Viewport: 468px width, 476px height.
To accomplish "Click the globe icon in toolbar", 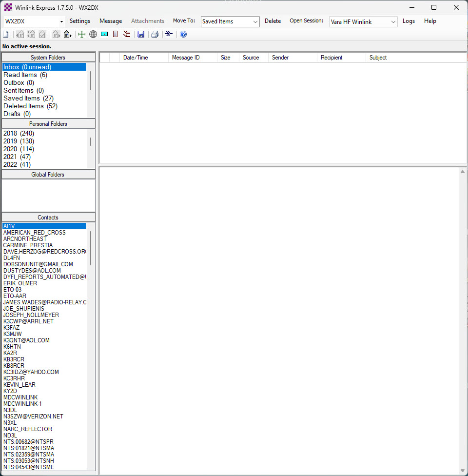I will click(93, 34).
